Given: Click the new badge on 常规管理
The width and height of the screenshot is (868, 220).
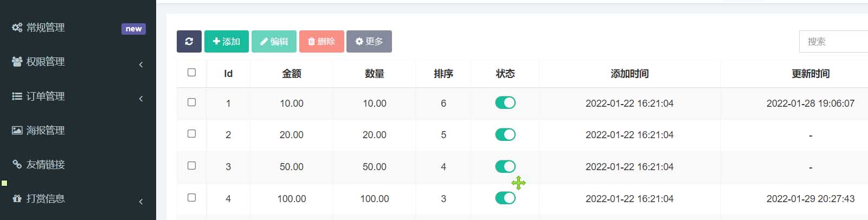Looking at the screenshot, I should coord(133,29).
